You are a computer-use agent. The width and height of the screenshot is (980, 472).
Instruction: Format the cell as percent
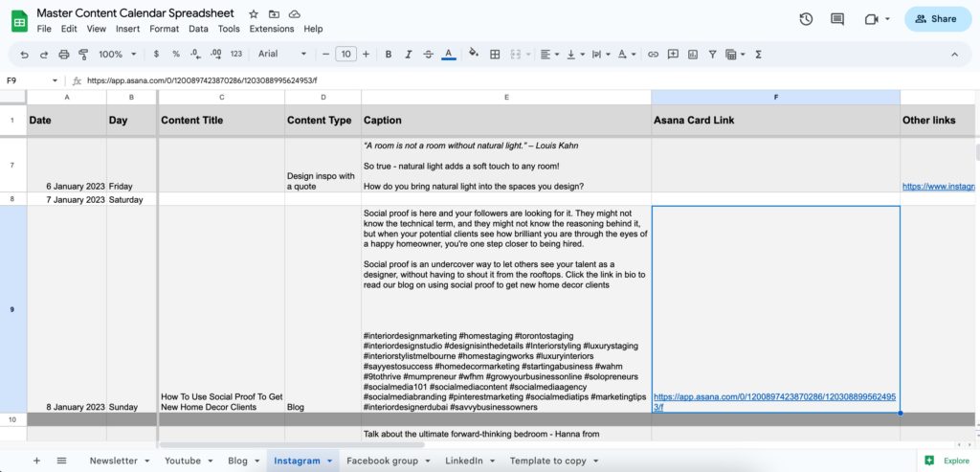(176, 55)
